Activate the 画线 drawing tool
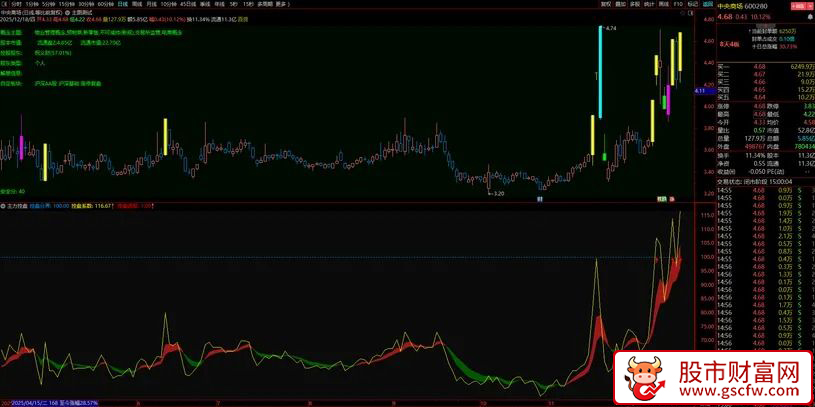Screen dimensions: 815x407 664,4
